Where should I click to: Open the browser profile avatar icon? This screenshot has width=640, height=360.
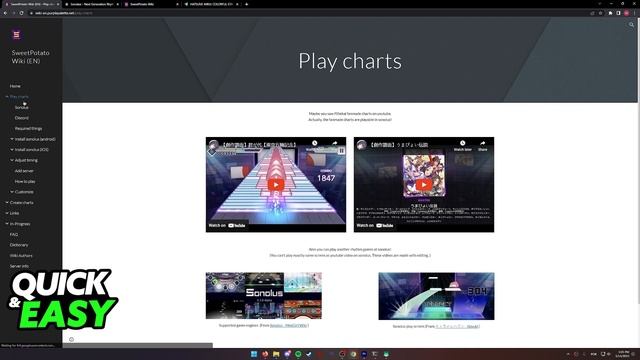(x=627, y=13)
